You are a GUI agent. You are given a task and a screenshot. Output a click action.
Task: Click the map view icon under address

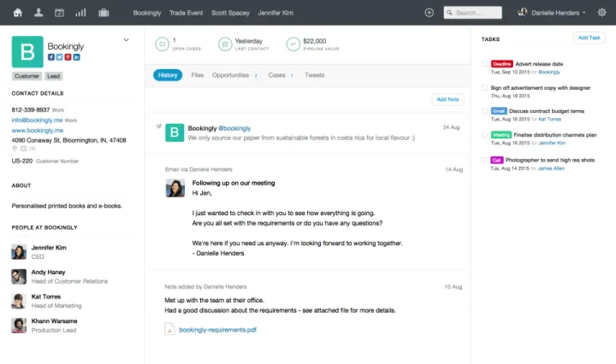pos(24,149)
